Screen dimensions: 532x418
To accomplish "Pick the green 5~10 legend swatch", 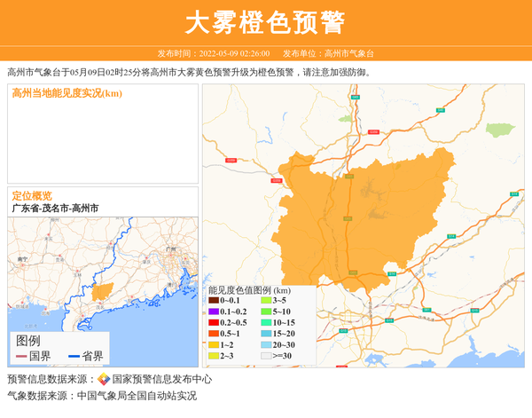I will (266, 312).
